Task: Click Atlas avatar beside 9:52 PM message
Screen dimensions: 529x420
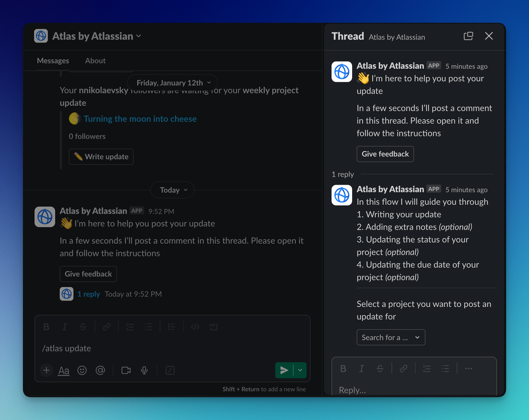Action: point(45,217)
